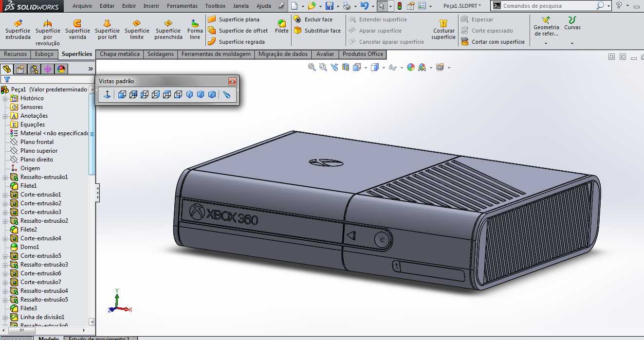This screenshot has height=340, width=644.
Task: Click Save floppy disk icon
Action: [x=330, y=6]
